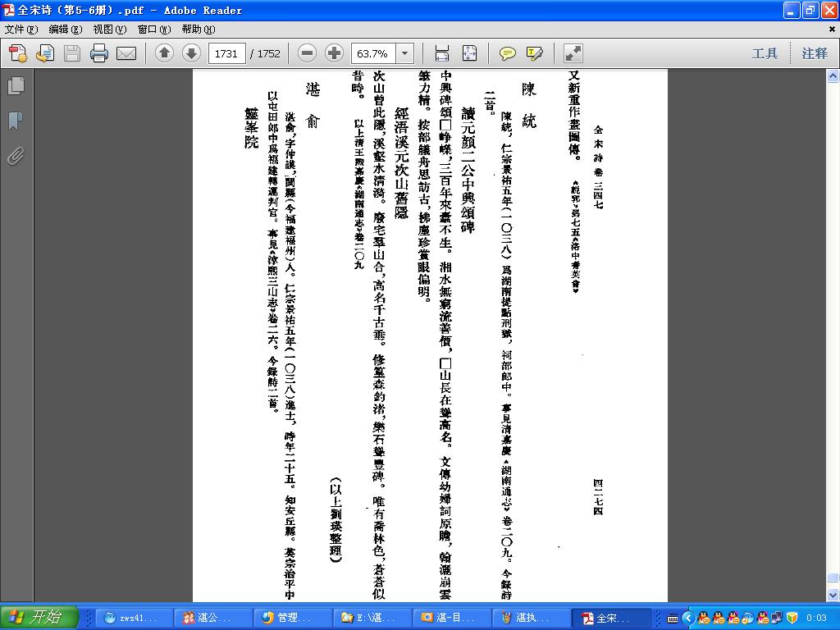Switch to 湛-目 taskbar window
Image resolution: width=840 pixels, height=630 pixels.
tap(452, 618)
